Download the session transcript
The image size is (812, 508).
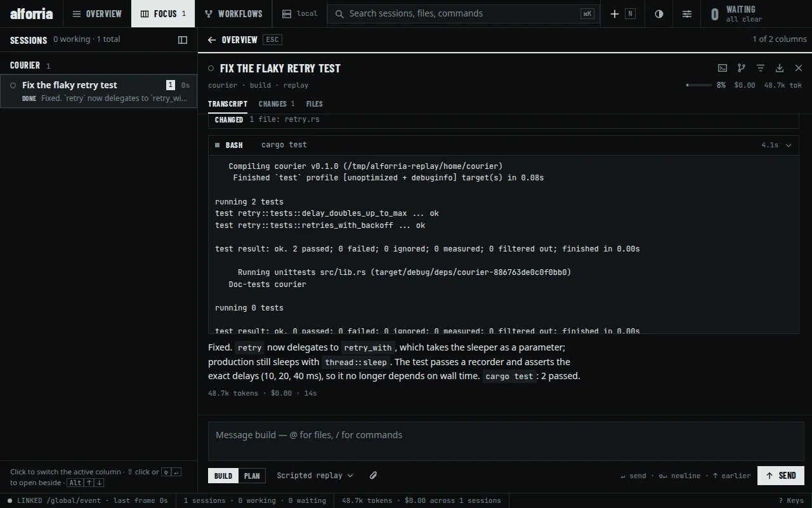pyautogui.click(x=780, y=68)
